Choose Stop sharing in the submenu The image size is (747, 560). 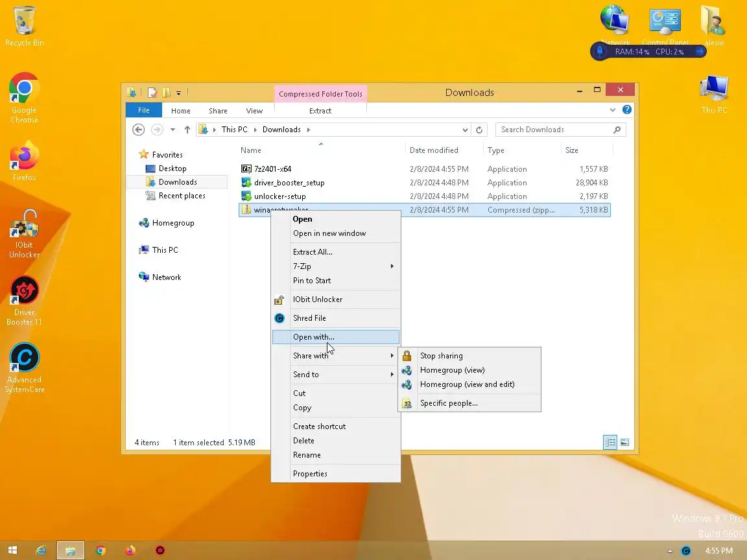(469, 356)
